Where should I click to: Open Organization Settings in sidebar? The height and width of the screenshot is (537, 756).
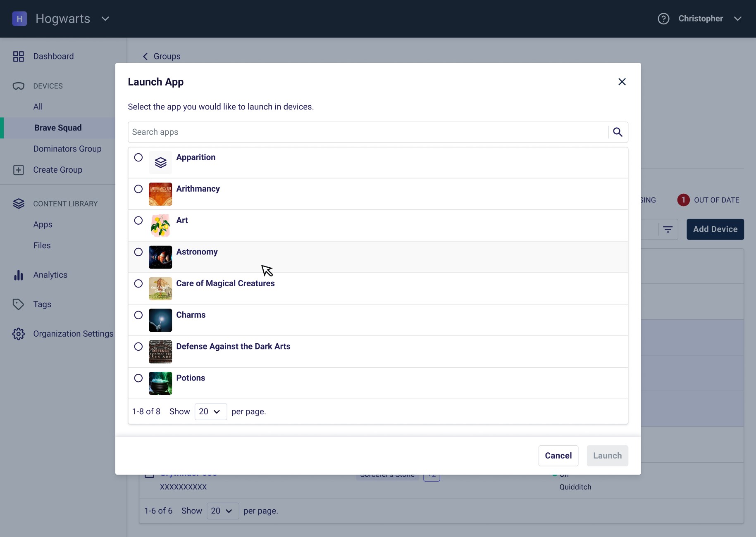73,334
